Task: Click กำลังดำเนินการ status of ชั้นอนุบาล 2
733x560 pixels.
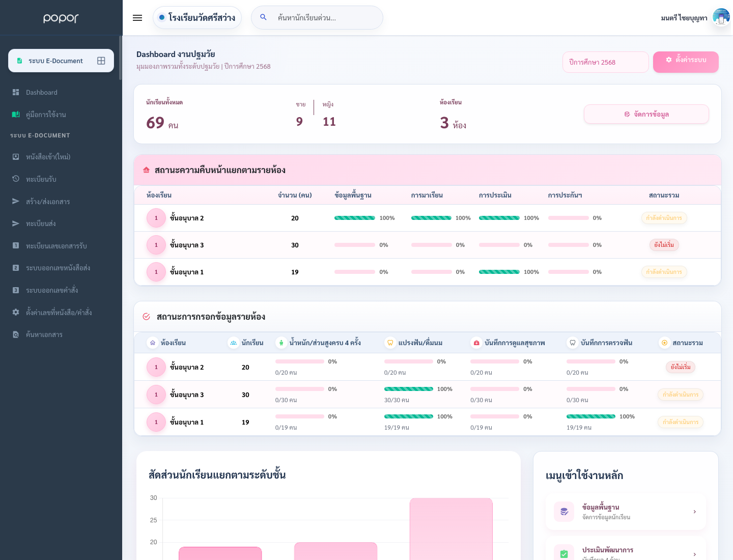Action: (664, 218)
